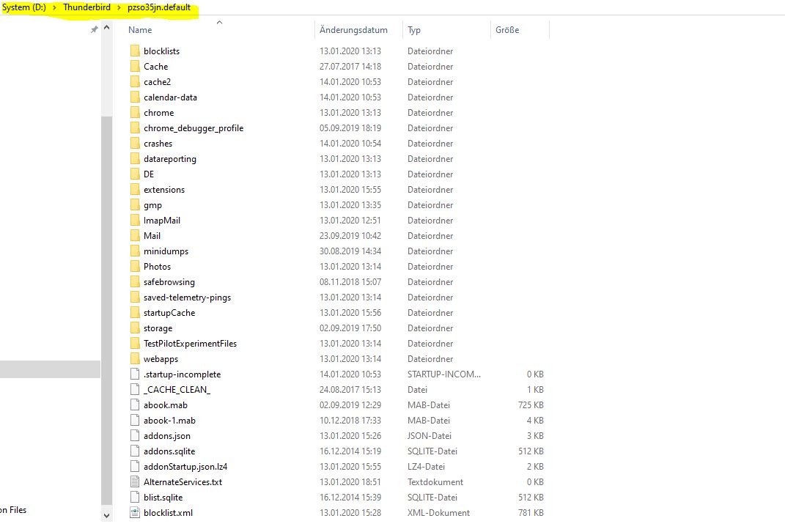The image size is (785, 532).
Task: Expand the chevron after Thunderbird breadcrumb
Action: pyautogui.click(x=119, y=7)
